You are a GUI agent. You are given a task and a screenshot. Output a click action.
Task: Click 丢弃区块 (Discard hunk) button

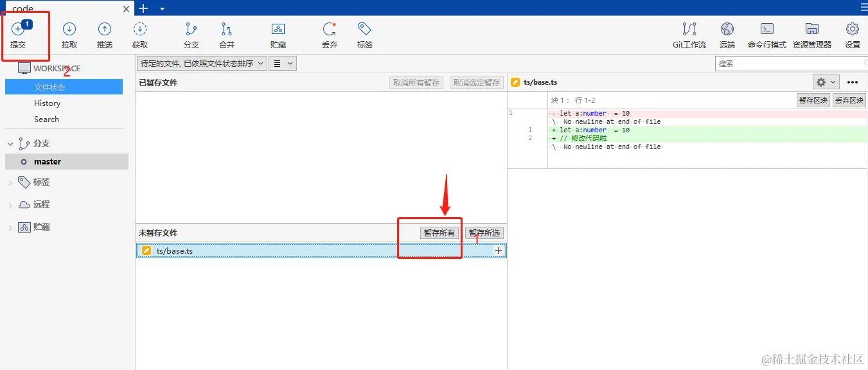(x=849, y=100)
